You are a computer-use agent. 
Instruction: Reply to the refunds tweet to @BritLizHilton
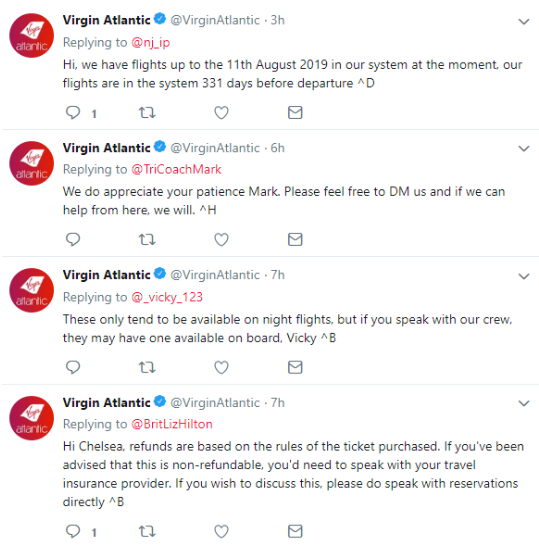coord(73,531)
